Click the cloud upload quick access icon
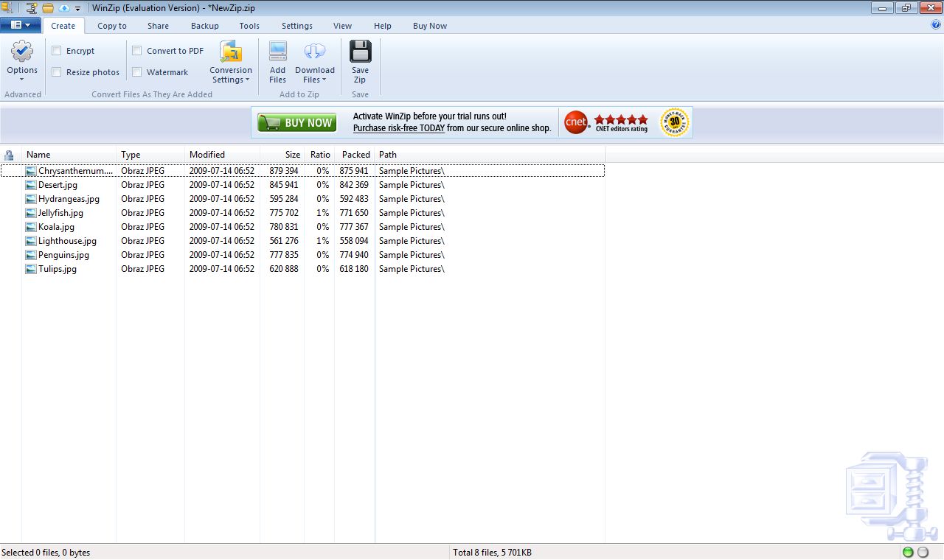The height and width of the screenshot is (560, 944). 63,8
